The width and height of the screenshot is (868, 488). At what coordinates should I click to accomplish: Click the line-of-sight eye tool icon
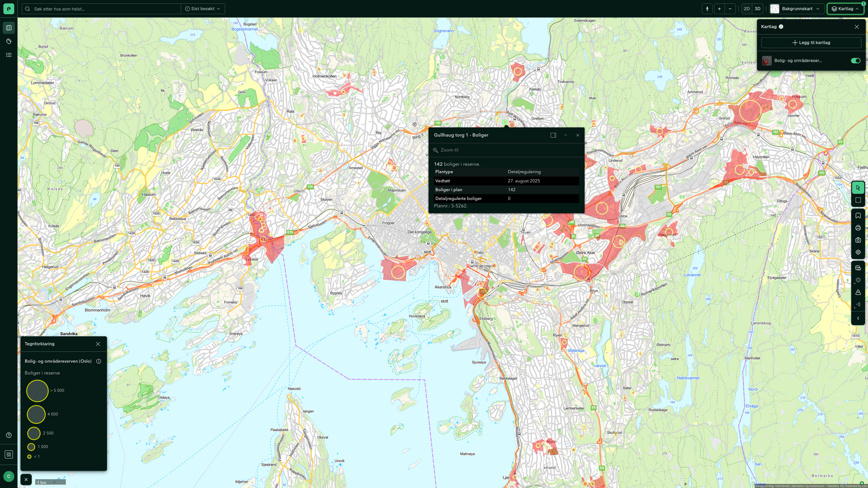(x=858, y=304)
